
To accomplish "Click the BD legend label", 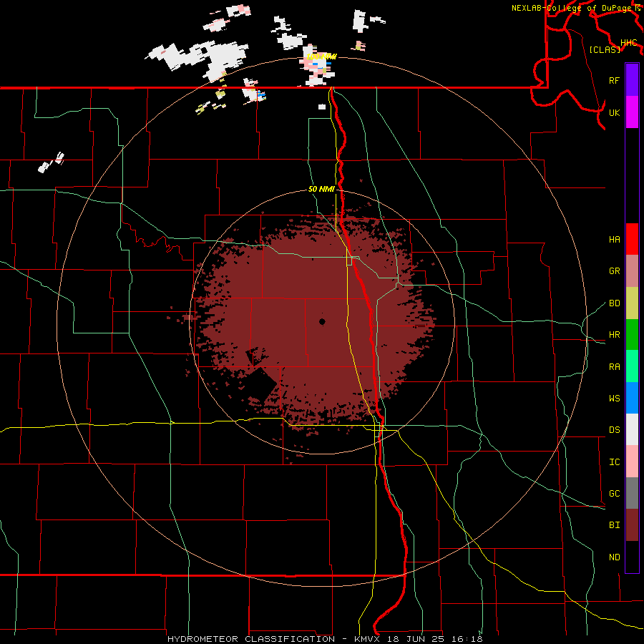I will point(614,303).
